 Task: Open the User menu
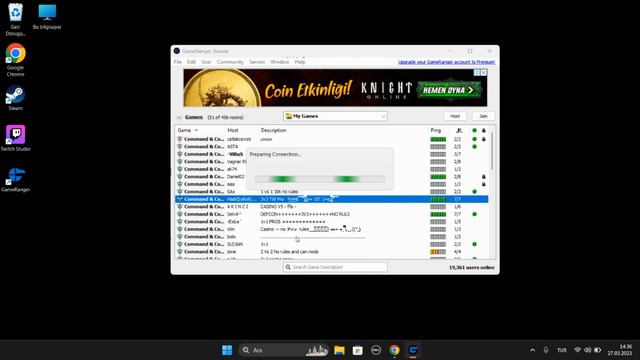[x=206, y=62]
